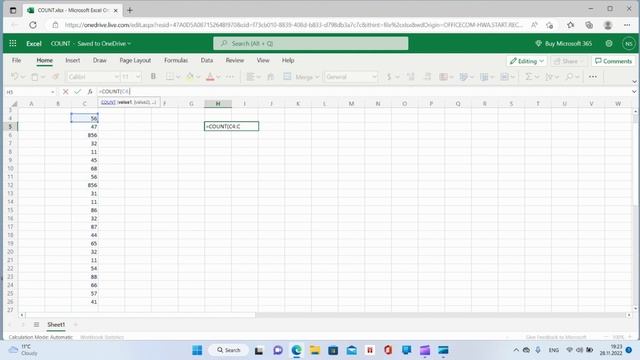Switch to the Draw tab
The width and height of the screenshot is (640, 360).
click(100, 60)
